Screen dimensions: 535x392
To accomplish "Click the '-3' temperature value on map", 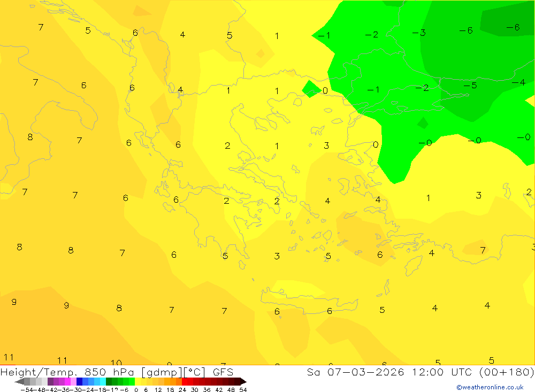I will (x=419, y=33).
